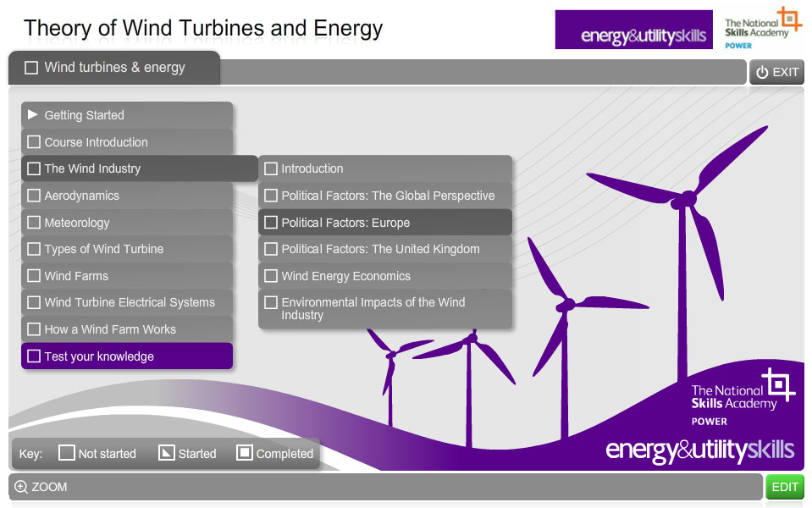Image resolution: width=812 pixels, height=508 pixels.
Task: Click the ZOOM magnifier icon
Action: [20, 487]
